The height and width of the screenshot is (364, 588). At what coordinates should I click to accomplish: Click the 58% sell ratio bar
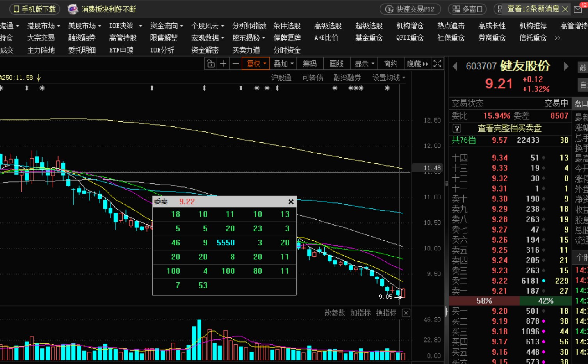point(484,301)
